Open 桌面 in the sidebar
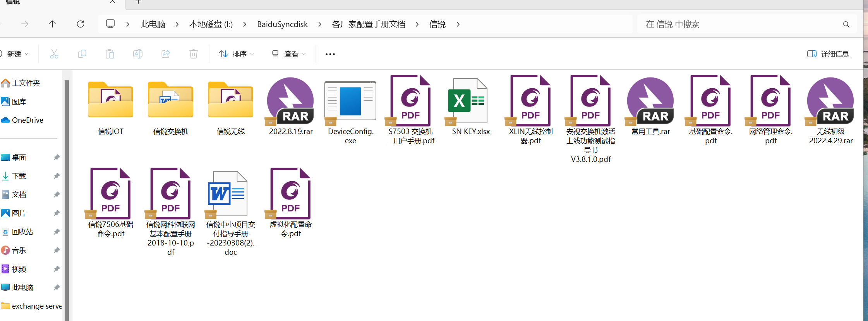This screenshot has height=321, width=868. coord(14,157)
